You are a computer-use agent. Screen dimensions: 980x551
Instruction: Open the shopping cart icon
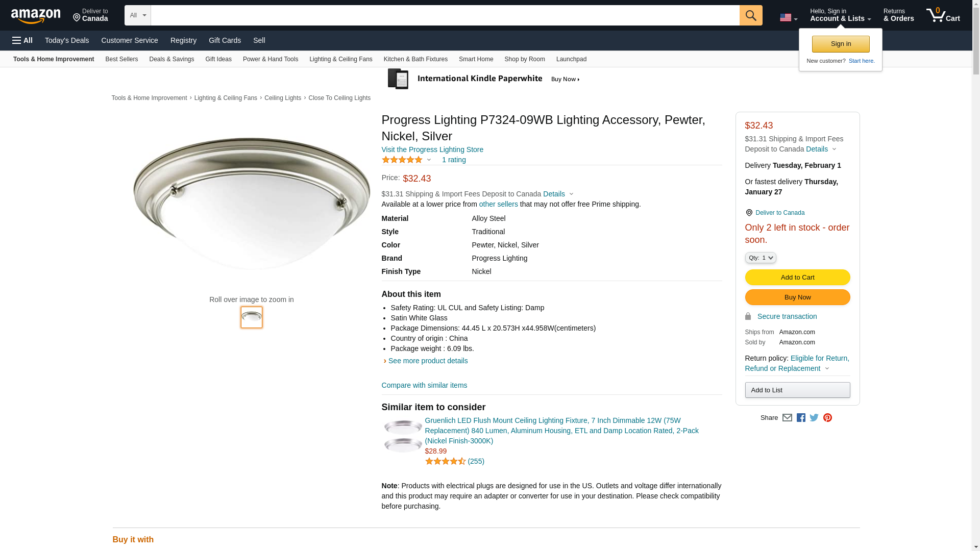pos(943,15)
